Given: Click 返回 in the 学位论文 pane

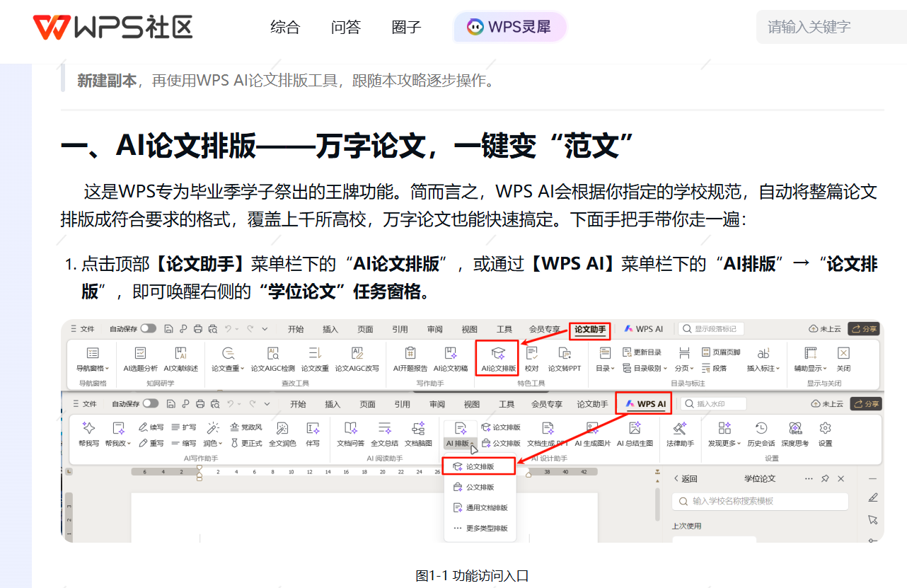Looking at the screenshot, I should click(685, 478).
